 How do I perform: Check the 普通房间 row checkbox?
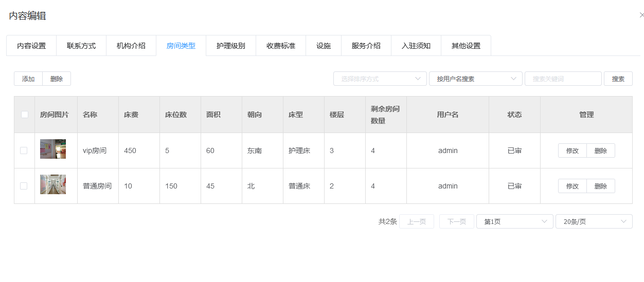pos(24,186)
